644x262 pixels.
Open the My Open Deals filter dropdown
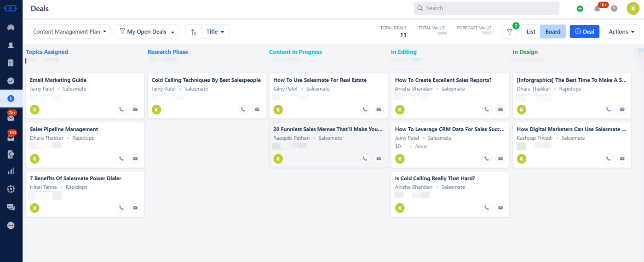(147, 32)
